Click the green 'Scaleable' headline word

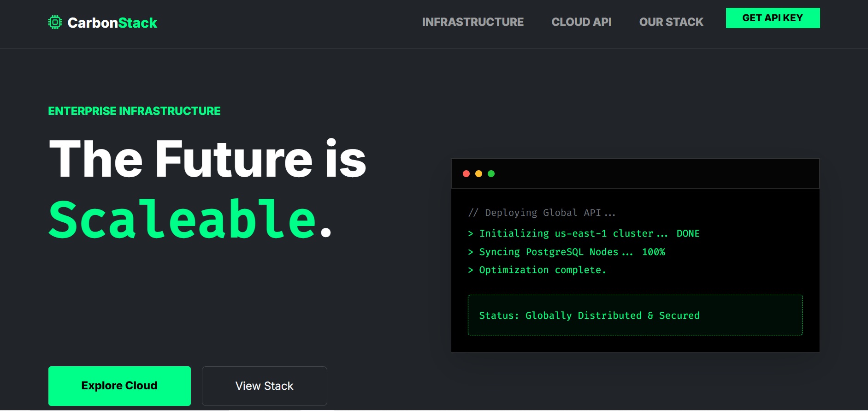[182, 219]
